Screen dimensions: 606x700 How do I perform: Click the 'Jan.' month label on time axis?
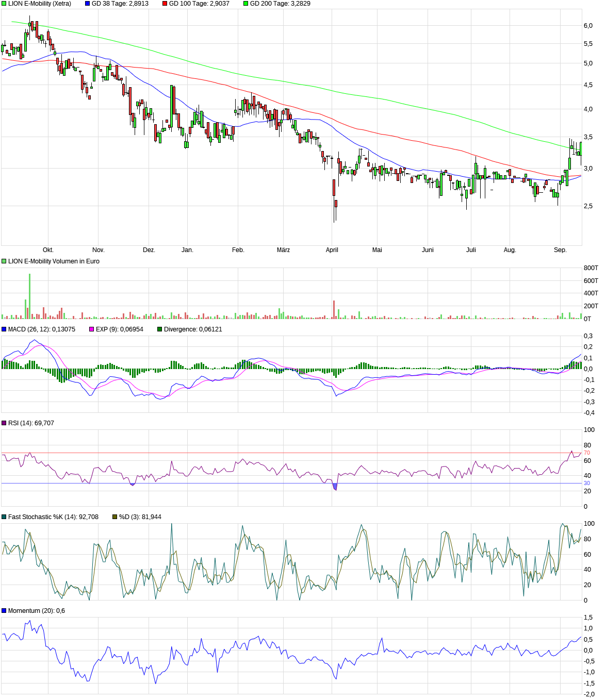click(x=188, y=250)
